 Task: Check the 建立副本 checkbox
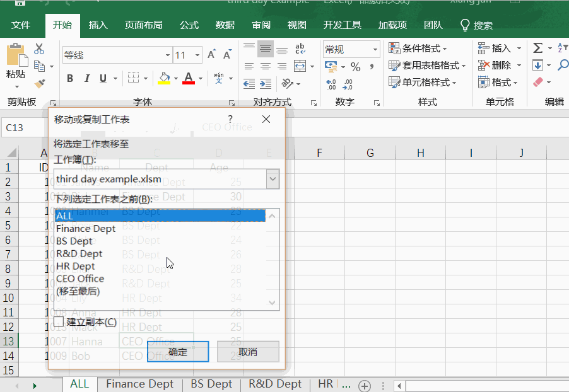click(x=57, y=322)
